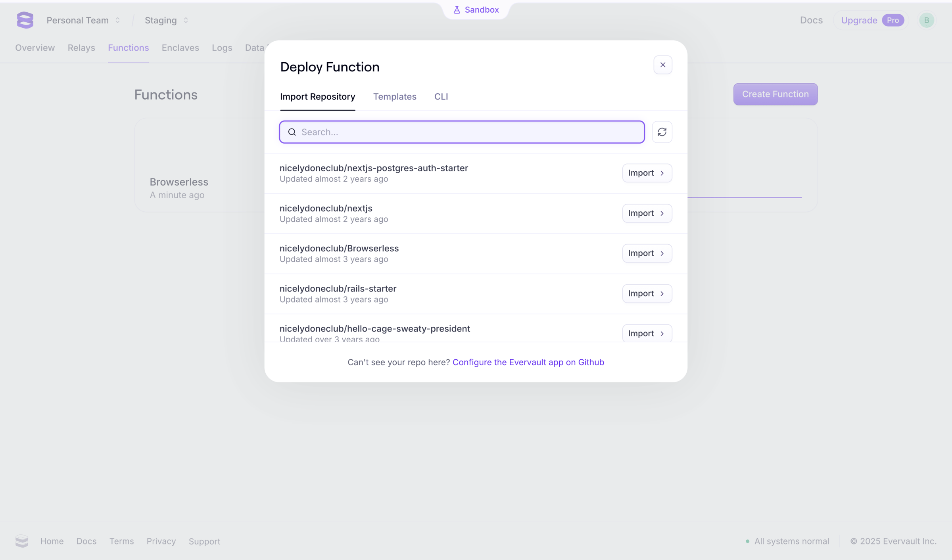
Task: Click the Sandbox flask indicator
Action: (476, 10)
